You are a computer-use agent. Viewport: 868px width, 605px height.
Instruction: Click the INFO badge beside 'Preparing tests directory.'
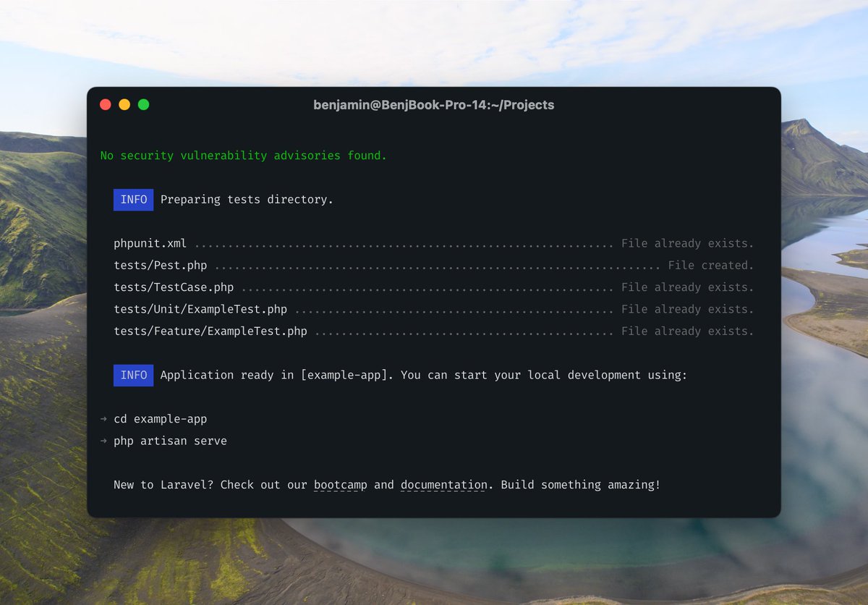pos(133,200)
